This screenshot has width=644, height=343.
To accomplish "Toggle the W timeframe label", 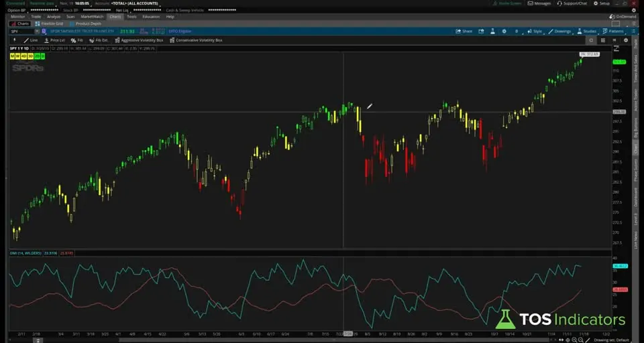I will tap(17, 56).
